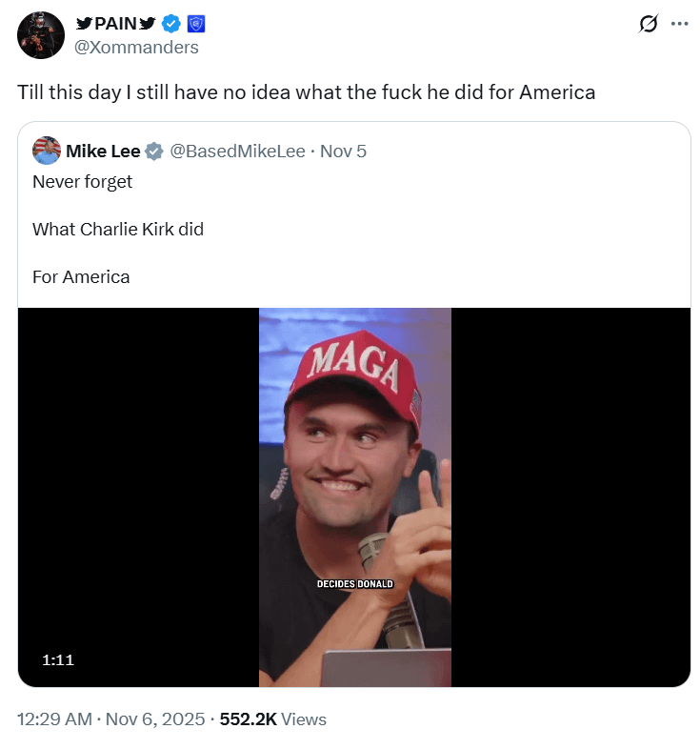Open quoted post via 'What Charlie Kirk did'
This screenshot has width=700, height=749.
click(118, 229)
